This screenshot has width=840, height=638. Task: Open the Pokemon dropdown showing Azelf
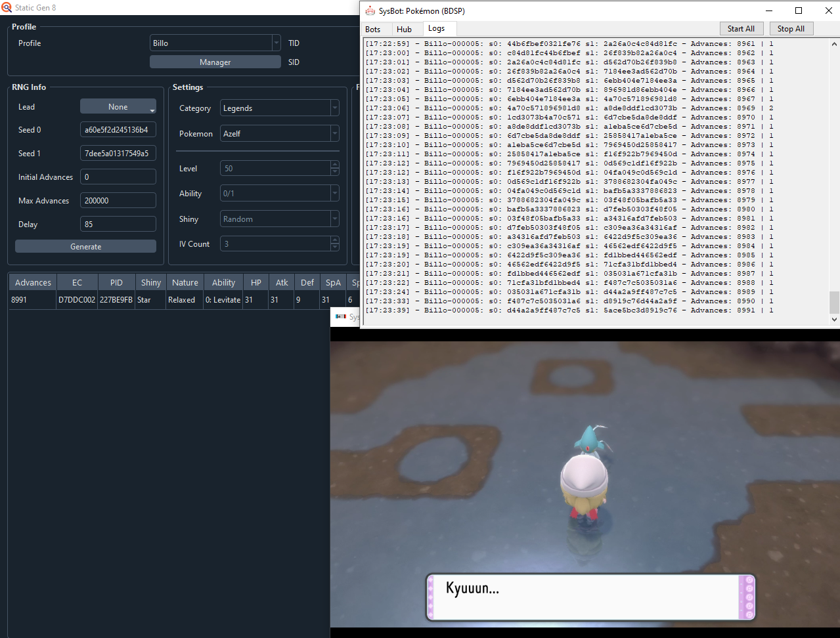pos(280,133)
